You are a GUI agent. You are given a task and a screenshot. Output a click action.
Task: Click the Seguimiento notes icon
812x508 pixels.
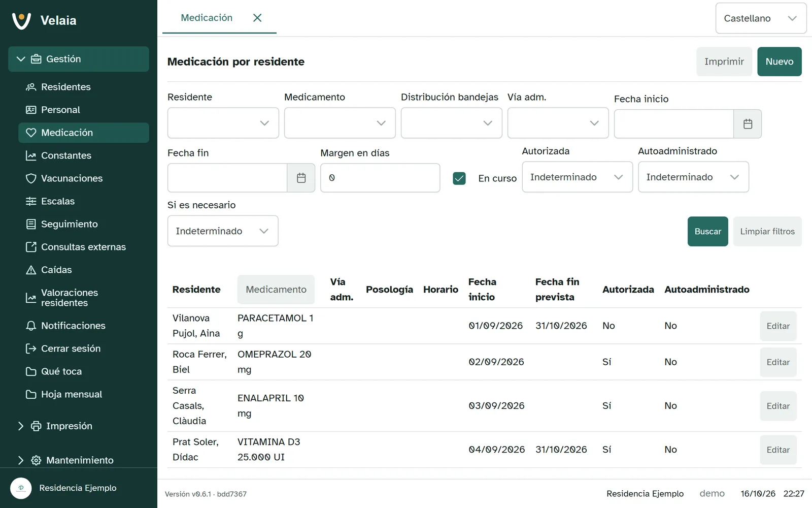tap(31, 224)
